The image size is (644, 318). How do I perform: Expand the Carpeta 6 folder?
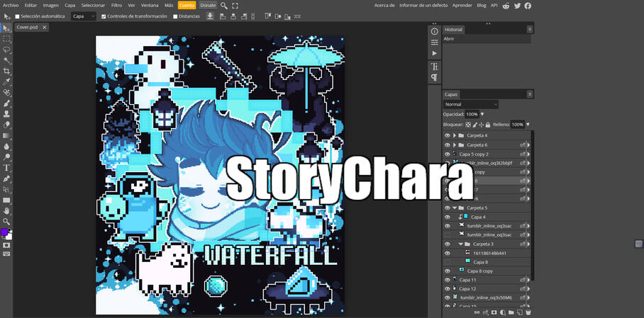click(454, 144)
